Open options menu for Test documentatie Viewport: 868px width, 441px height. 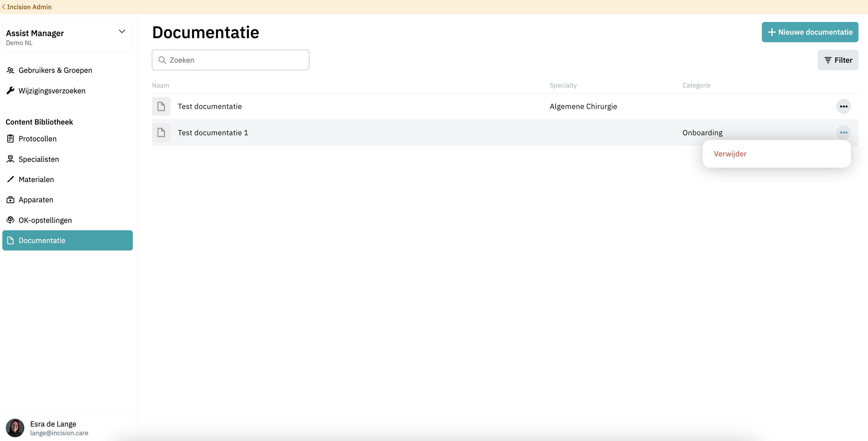coord(843,106)
